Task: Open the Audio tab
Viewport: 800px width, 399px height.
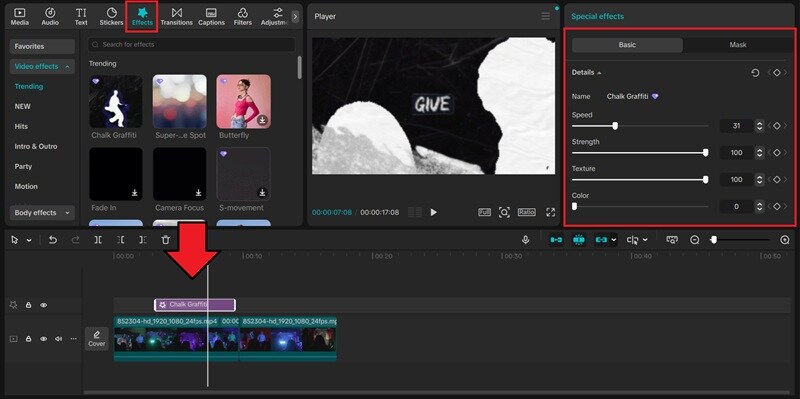Action: 50,16
